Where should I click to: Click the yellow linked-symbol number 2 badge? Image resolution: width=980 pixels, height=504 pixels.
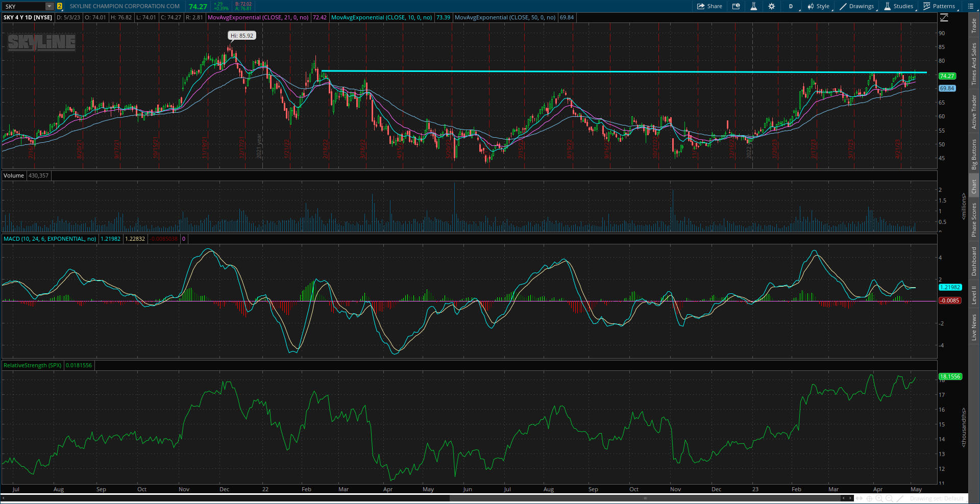point(60,6)
